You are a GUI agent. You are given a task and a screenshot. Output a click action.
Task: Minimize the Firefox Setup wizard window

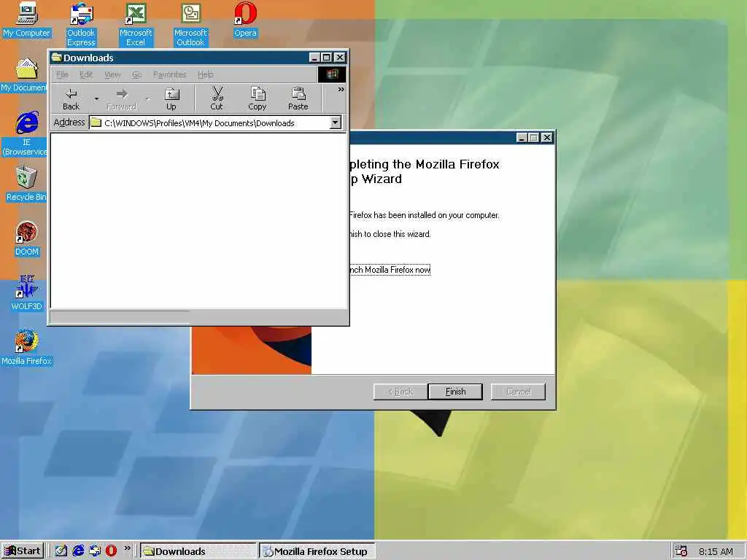(522, 138)
